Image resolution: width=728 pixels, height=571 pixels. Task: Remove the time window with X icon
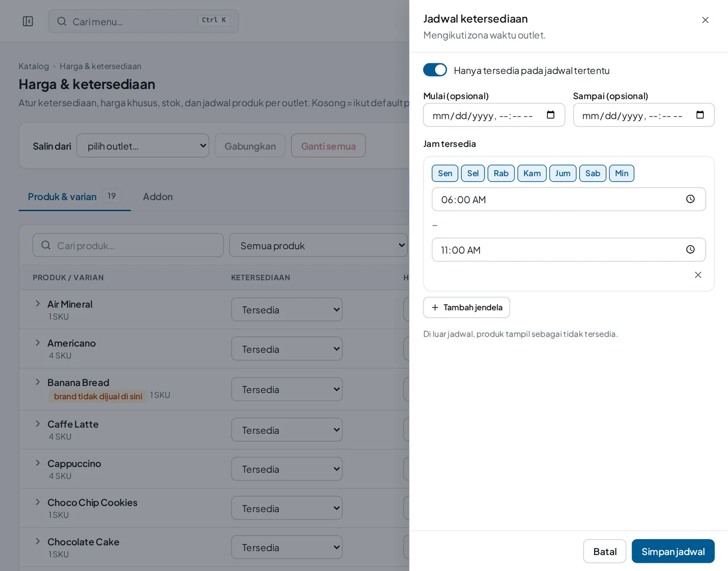coord(698,275)
